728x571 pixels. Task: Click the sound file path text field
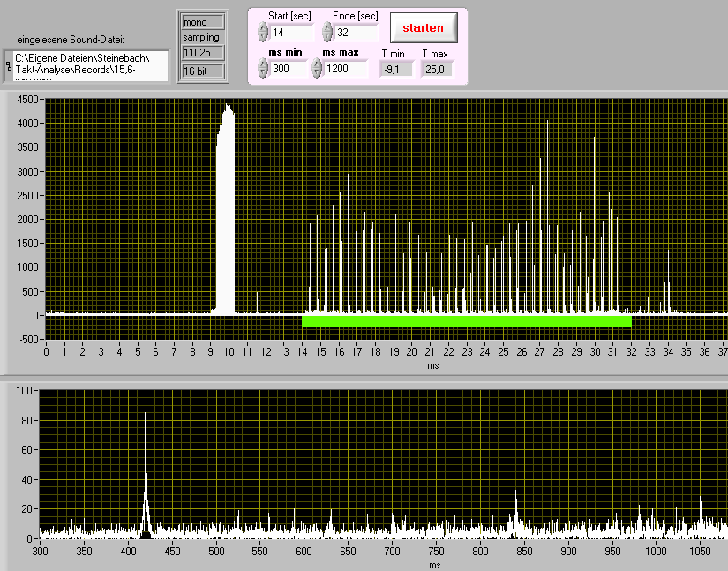click(x=90, y=65)
